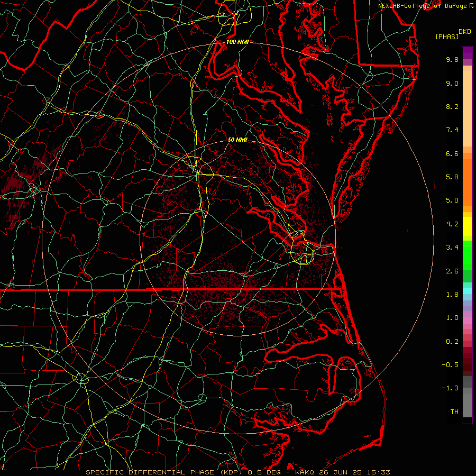Click the 5.8 scale value

click(x=452, y=177)
